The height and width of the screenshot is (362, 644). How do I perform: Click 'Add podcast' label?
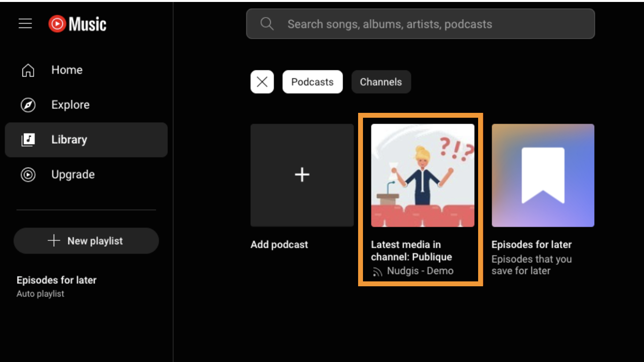(x=280, y=245)
